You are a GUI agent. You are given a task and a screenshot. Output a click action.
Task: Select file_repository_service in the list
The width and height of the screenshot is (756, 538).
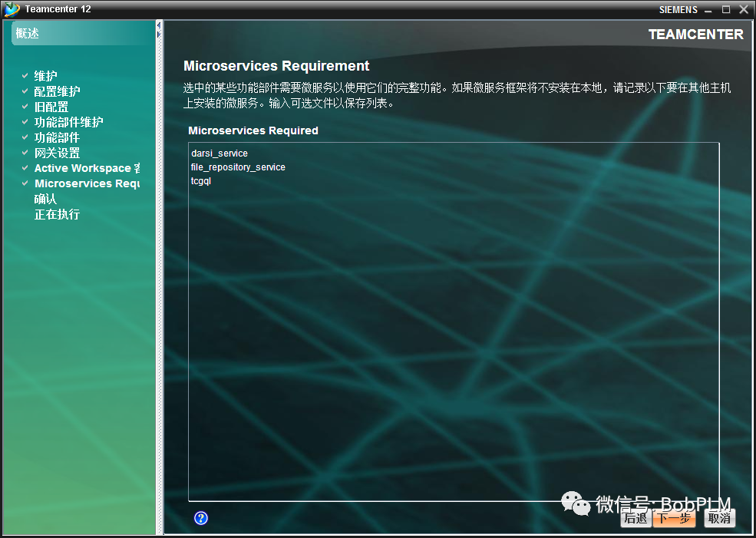tap(238, 167)
